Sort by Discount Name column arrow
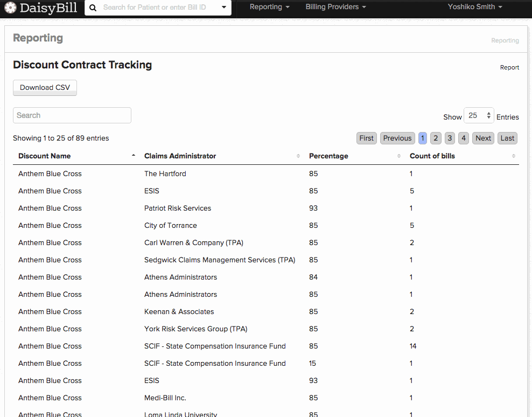This screenshot has height=417, width=532. click(x=134, y=155)
